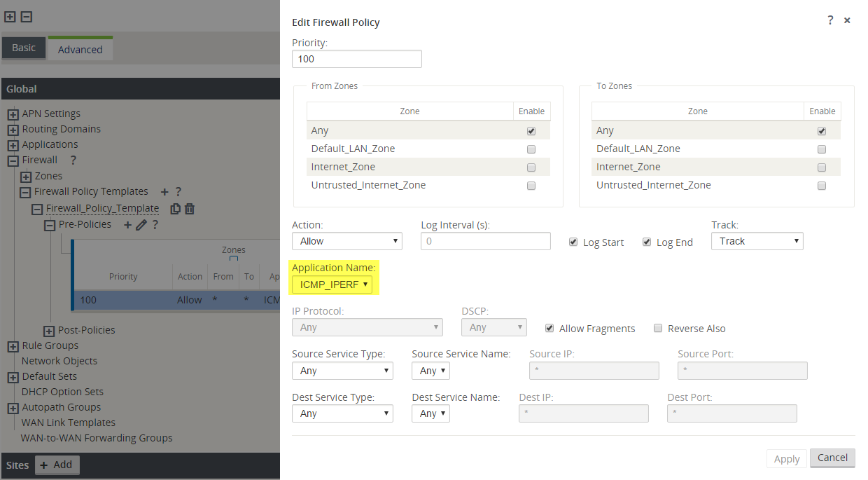Click help question mark next to Firewall
Screen dimensions: 868x480
coord(73,160)
